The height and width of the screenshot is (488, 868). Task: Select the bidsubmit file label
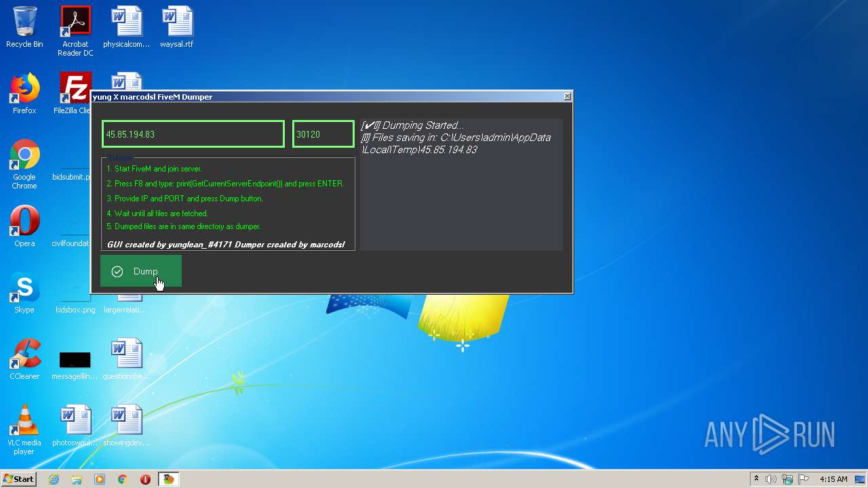71,177
